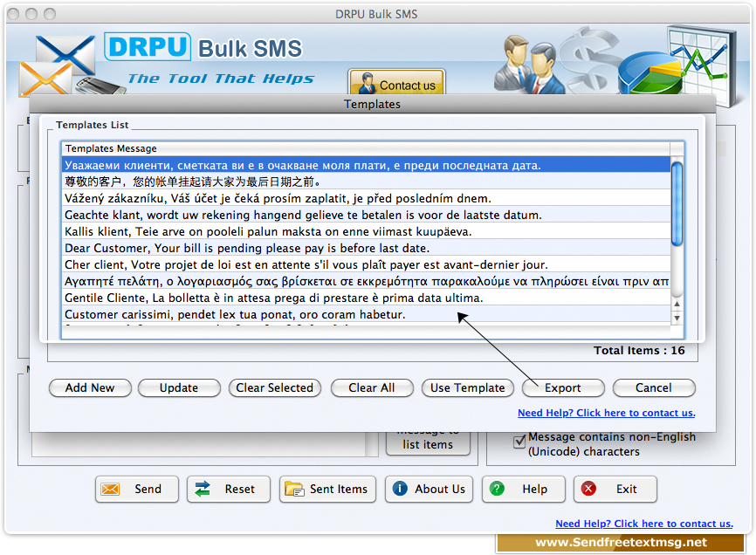The height and width of the screenshot is (555, 756).
Task: Open the main window help contact link
Action: [x=644, y=524]
